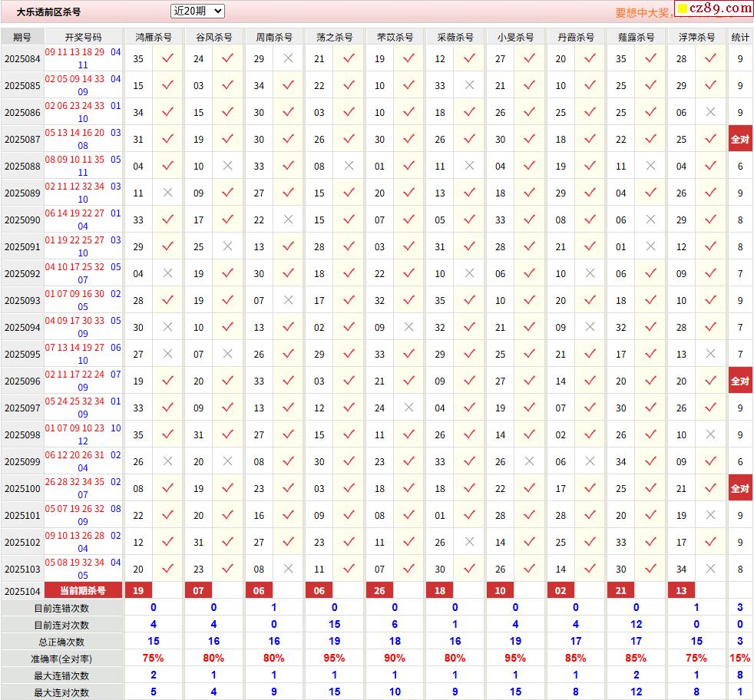This screenshot has width=754, height=700.
Task: Click the 90% accuracy under 芣苡杀号
Action: (x=395, y=659)
